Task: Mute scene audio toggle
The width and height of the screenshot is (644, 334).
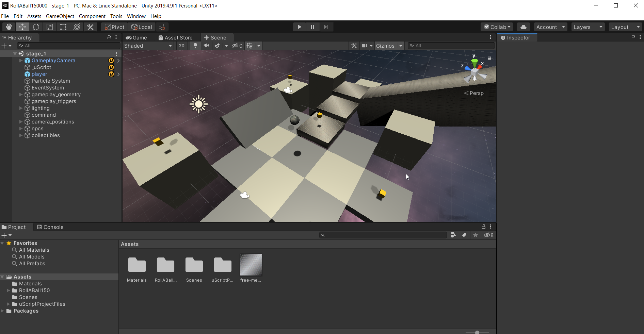Action: point(206,46)
